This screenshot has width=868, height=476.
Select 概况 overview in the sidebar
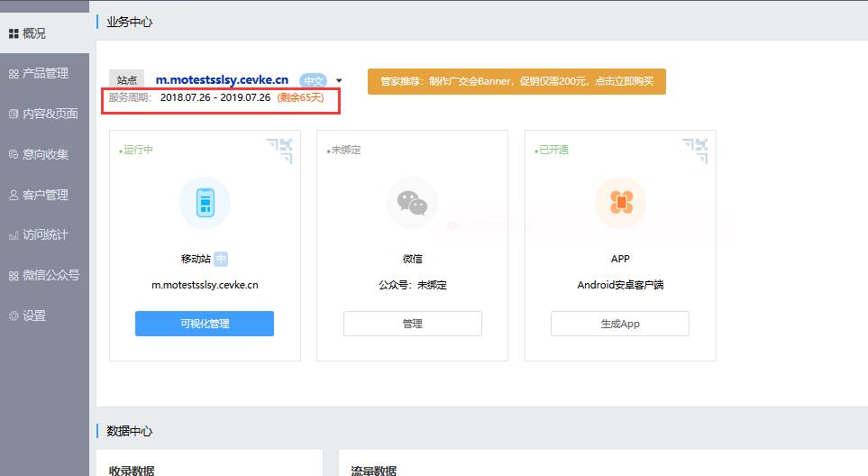(x=33, y=33)
